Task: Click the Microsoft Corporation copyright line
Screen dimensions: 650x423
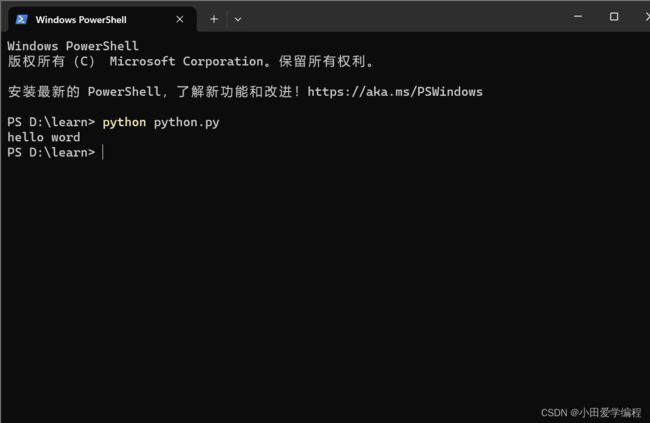Action: 190,61
